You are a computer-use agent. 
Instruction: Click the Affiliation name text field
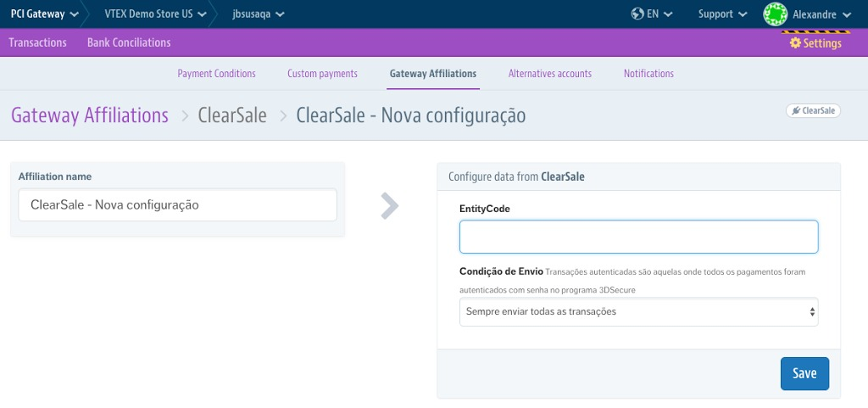point(178,204)
